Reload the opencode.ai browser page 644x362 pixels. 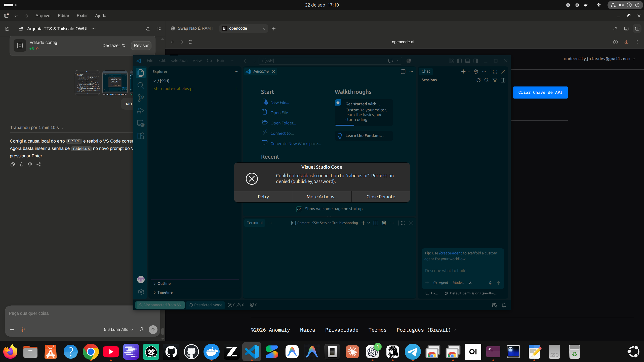click(x=190, y=42)
